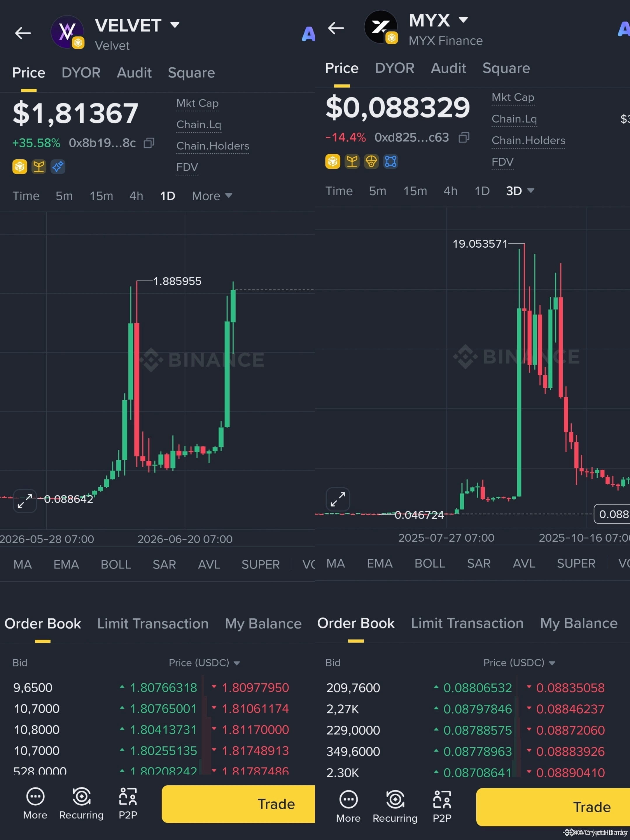630x840 pixels.
Task: Switch to DYOR tab on VELVET
Action: pos(81,73)
